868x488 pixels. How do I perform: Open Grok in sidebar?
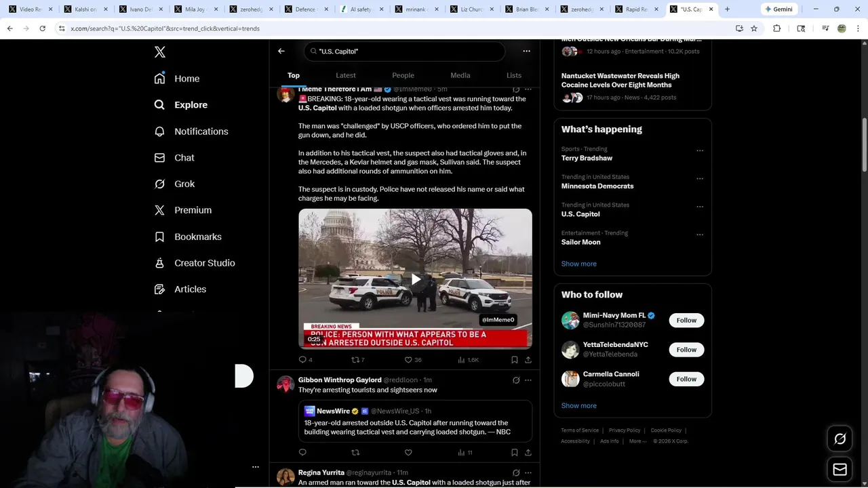(x=174, y=184)
